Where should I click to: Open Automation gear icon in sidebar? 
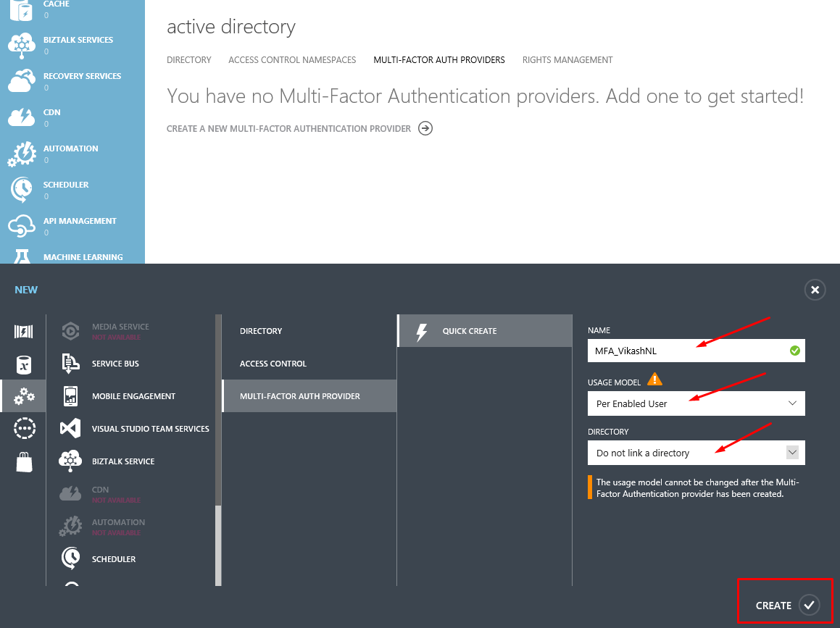click(22, 154)
